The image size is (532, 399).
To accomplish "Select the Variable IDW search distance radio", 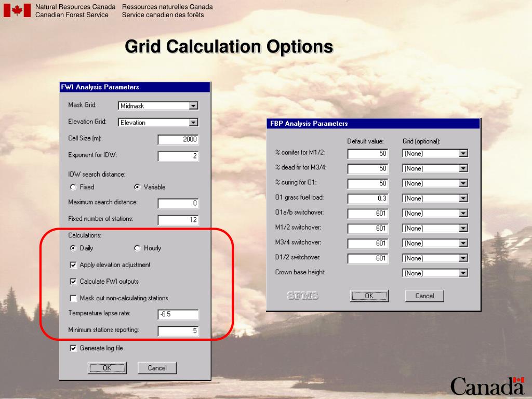I will 137,187.
